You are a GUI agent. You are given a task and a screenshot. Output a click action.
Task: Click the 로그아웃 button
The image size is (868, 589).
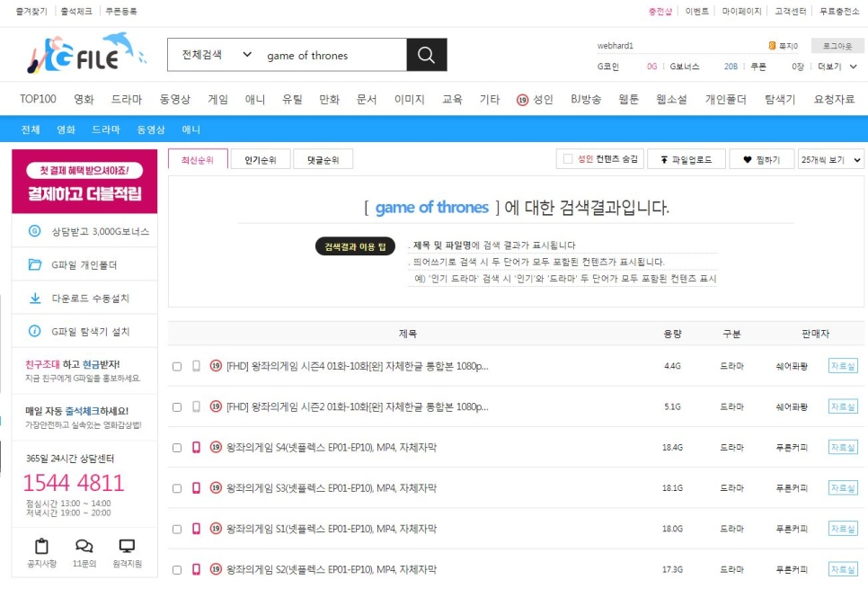837,46
